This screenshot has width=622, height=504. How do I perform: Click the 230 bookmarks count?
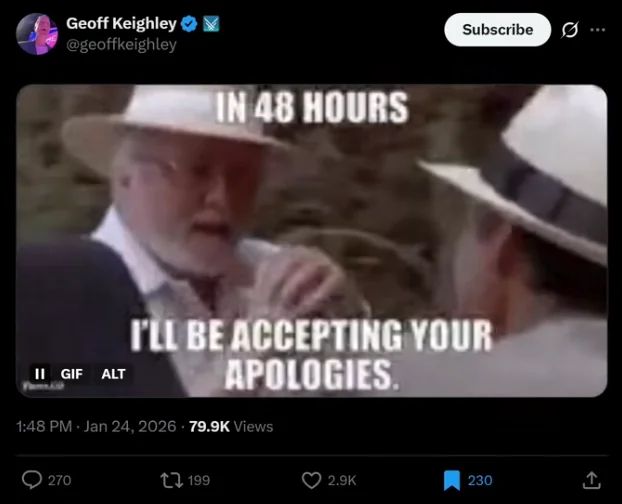point(480,480)
